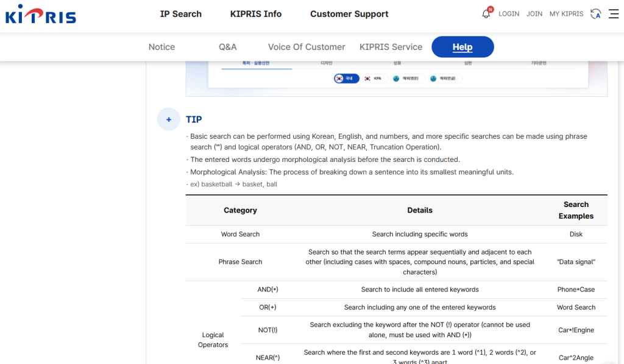Open the KIPRIS Info menu
The height and width of the screenshot is (364, 624).
256,14
